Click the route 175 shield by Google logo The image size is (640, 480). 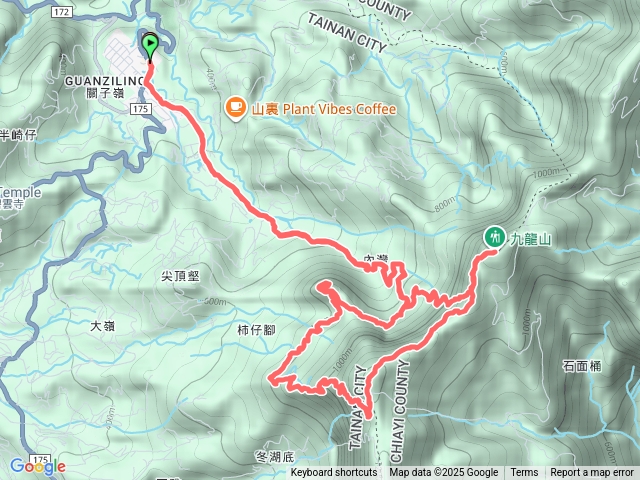click(x=41, y=459)
